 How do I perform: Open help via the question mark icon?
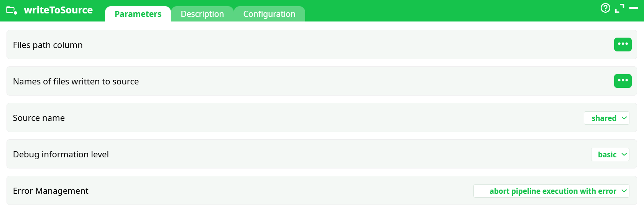[605, 8]
